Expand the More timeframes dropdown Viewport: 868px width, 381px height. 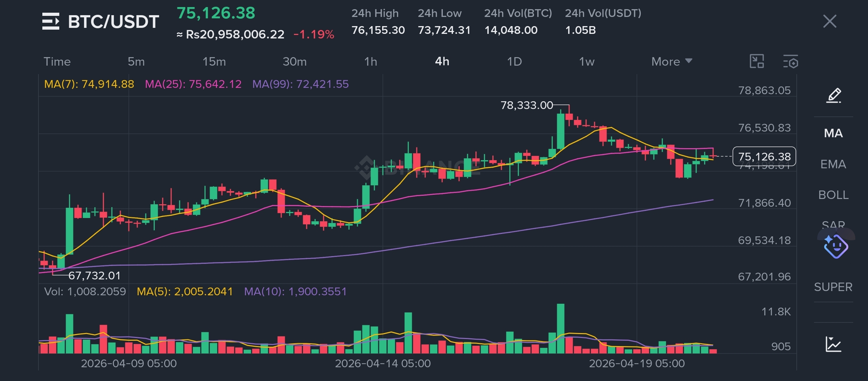[671, 62]
